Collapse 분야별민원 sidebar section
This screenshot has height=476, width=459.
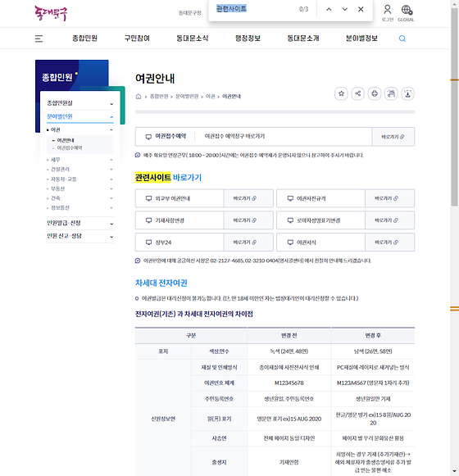(80, 116)
